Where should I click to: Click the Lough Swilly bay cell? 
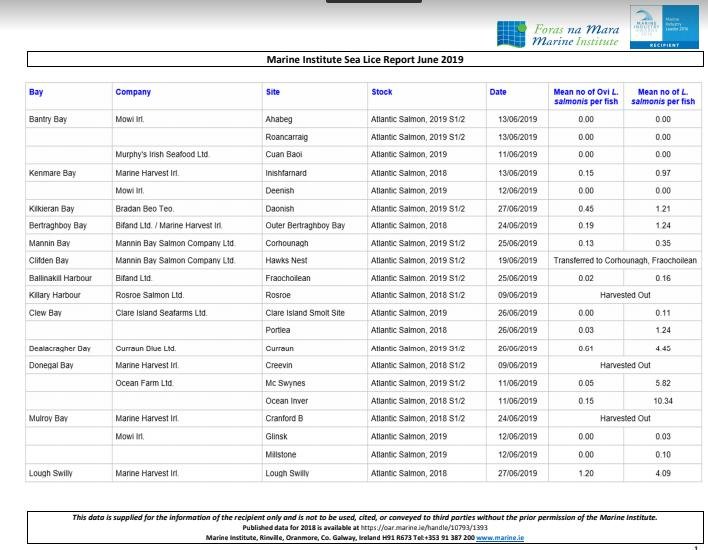[53, 471]
